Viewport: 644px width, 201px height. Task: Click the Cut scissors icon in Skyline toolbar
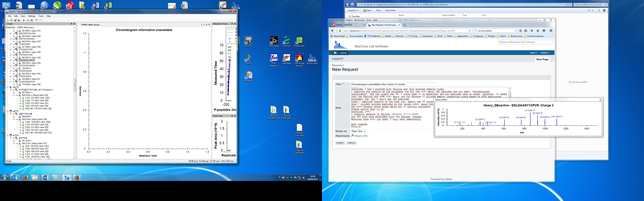[x=24, y=20]
